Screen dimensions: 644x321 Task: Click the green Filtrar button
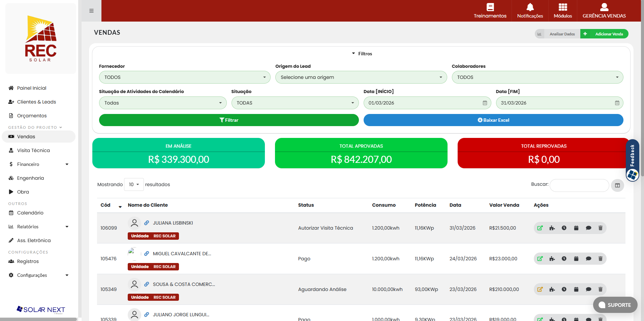point(229,120)
